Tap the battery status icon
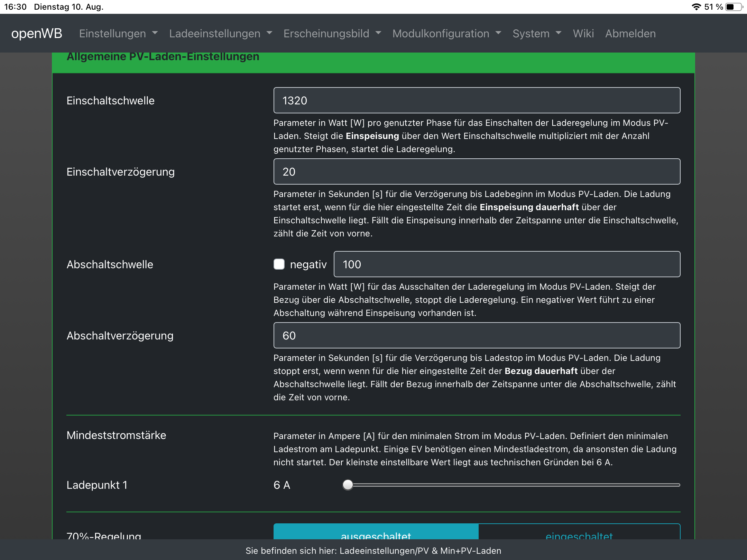 (734, 7)
